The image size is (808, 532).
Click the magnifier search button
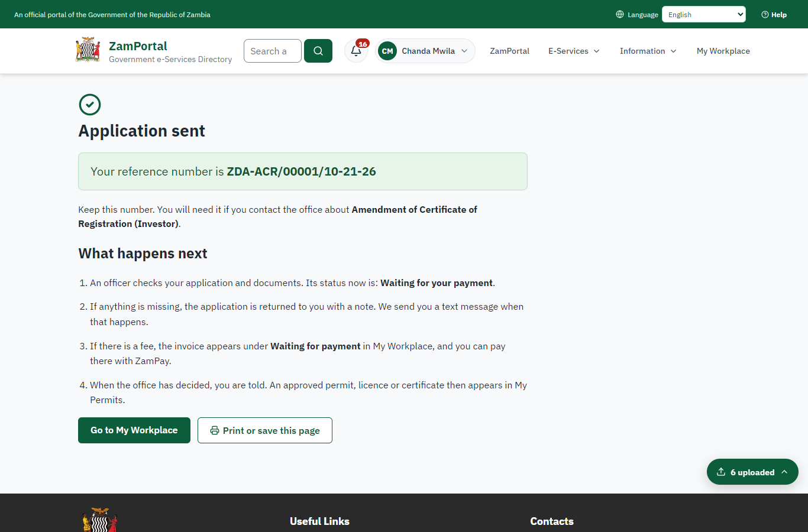[318, 51]
